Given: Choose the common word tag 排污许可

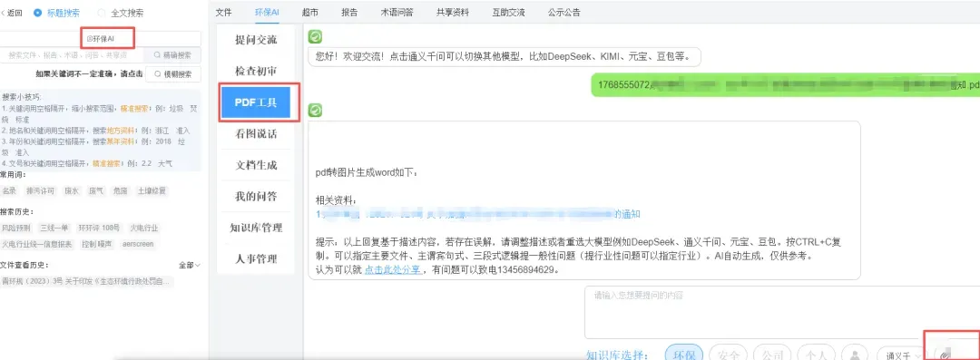Looking at the screenshot, I should pos(41,190).
